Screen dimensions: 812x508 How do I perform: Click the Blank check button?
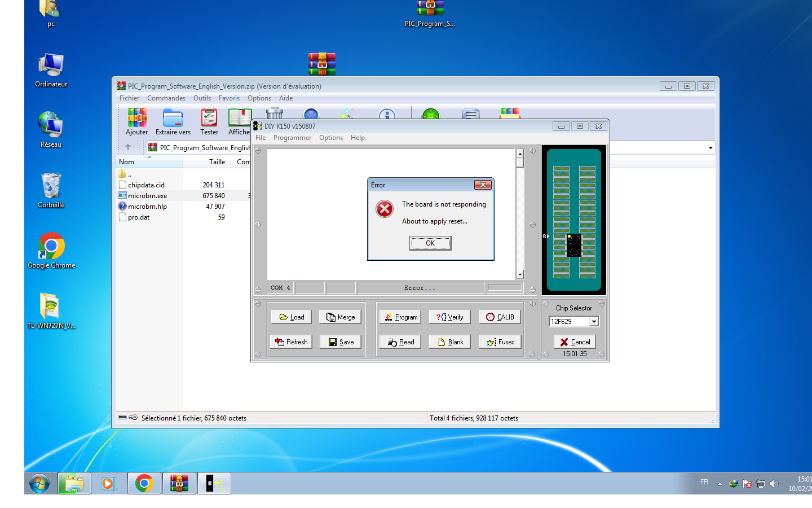coord(449,342)
